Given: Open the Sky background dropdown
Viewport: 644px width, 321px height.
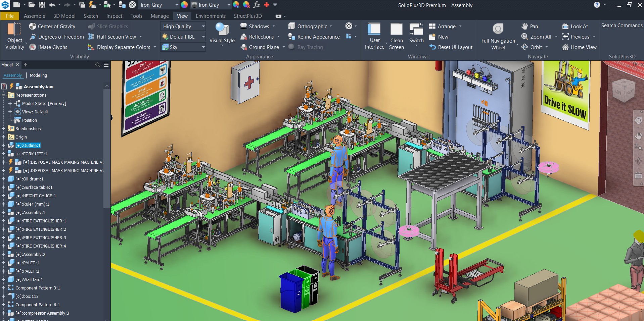Looking at the screenshot, I should point(184,47).
